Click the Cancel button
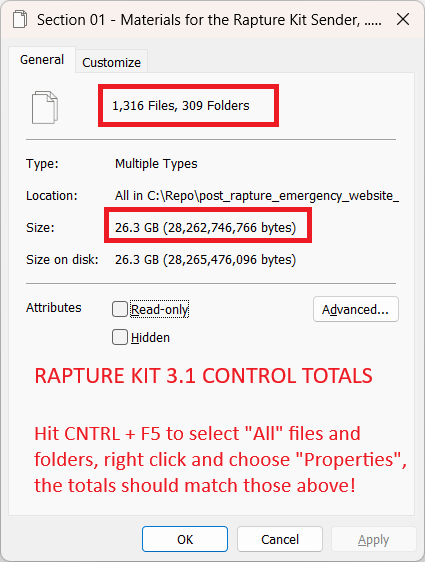This screenshot has height=562, width=425. 280,539
